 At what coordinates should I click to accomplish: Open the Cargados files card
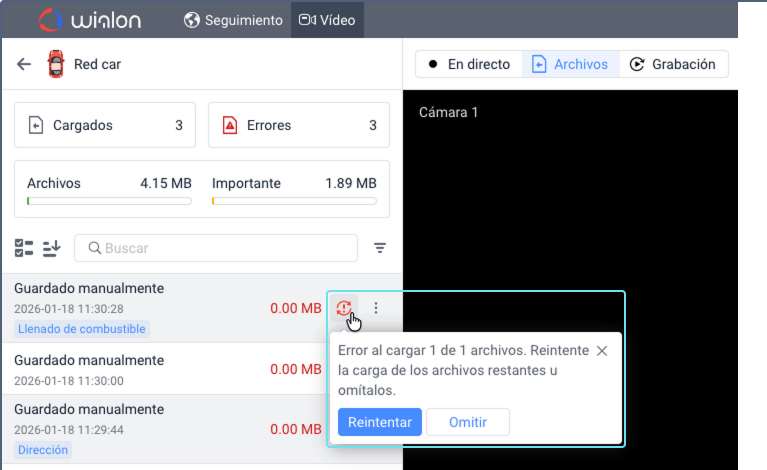point(105,125)
